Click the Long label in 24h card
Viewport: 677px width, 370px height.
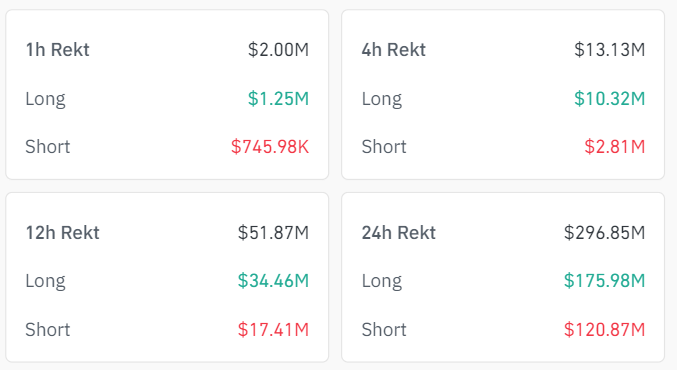click(x=382, y=282)
